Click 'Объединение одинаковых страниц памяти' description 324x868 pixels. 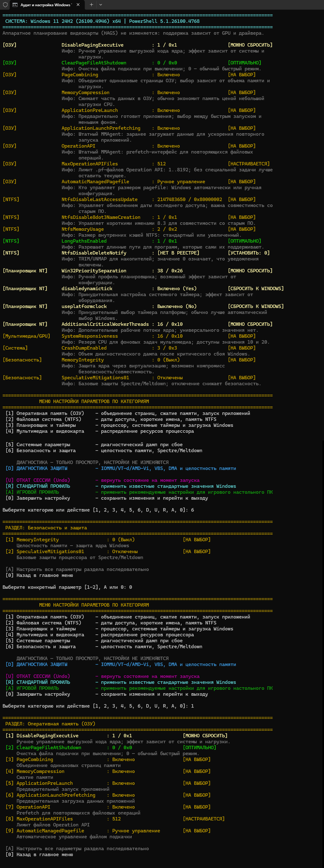coord(68,765)
